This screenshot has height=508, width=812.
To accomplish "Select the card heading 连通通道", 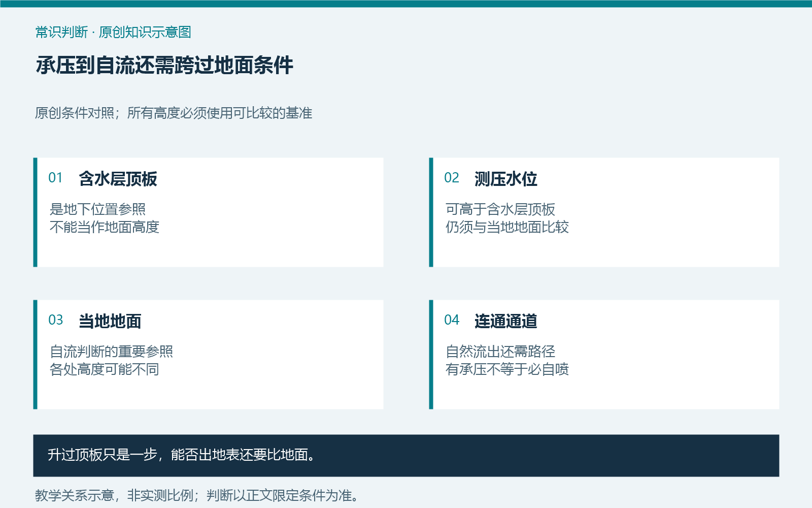I will [x=506, y=321].
